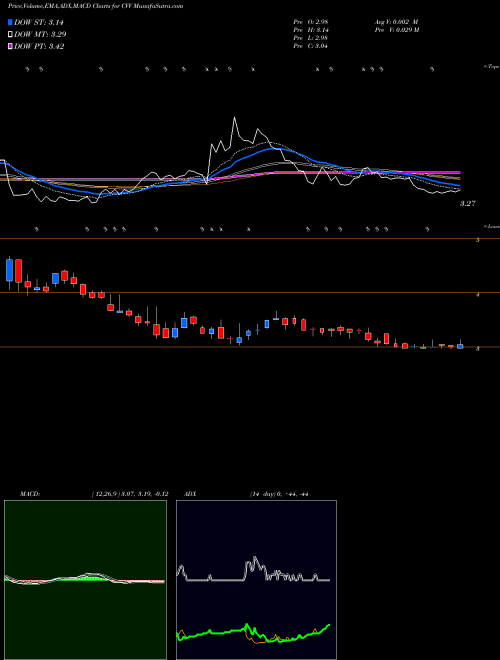Click the ADX '(14 day) 0, +44, -44' values
The width and height of the screenshot is (500, 660).
[x=279, y=494]
